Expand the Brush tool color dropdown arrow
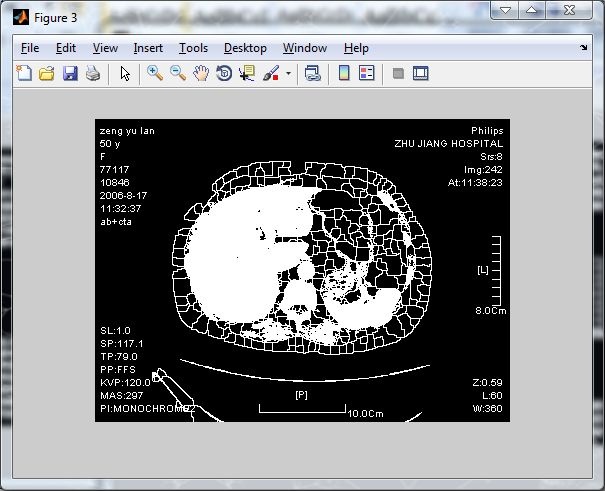Screen dimensions: 605x491 click(x=289, y=73)
